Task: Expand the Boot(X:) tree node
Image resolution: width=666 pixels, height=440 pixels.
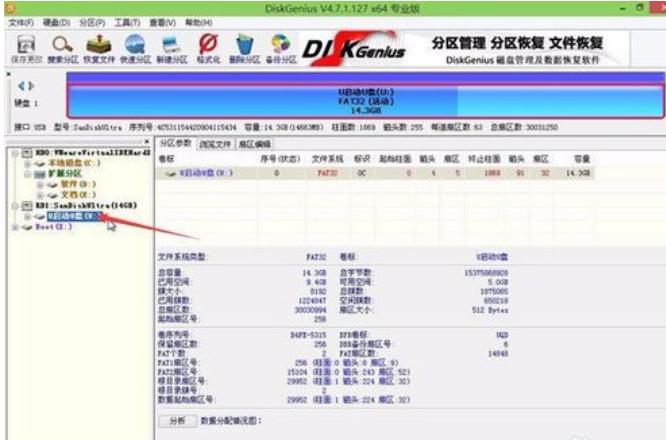Action: pos(15,227)
